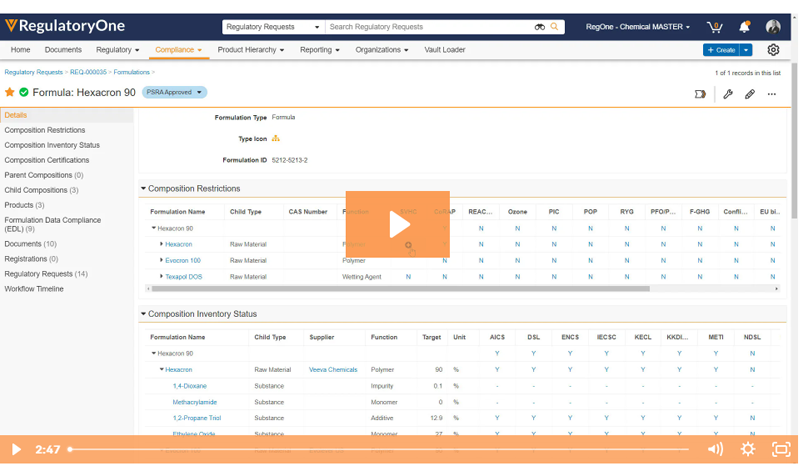This screenshot has height=470, width=800.
Task: Click the video progress slider track
Action: pyautogui.click(x=380, y=449)
